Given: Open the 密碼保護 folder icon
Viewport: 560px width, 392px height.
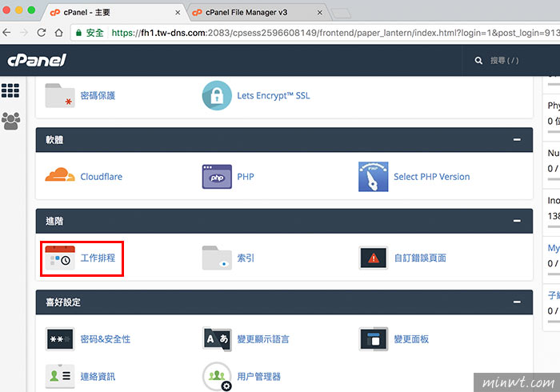Looking at the screenshot, I should (60, 95).
